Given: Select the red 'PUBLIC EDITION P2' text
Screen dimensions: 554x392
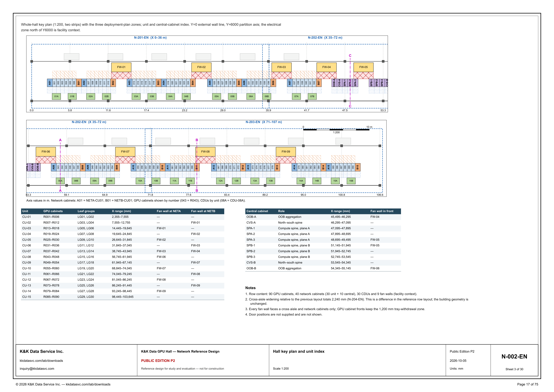Looking at the screenshot, I should click(158, 361).
